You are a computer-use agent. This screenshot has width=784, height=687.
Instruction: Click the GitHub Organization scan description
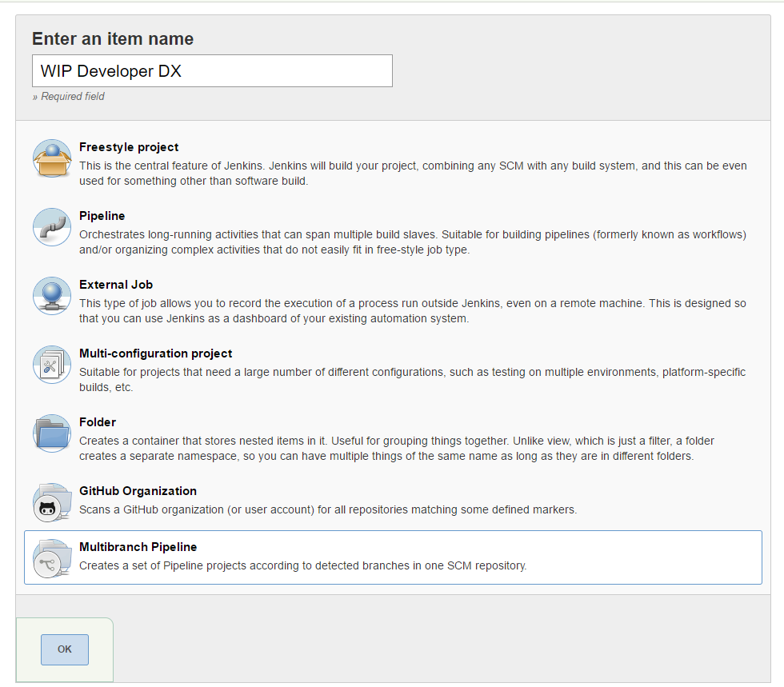click(328, 509)
